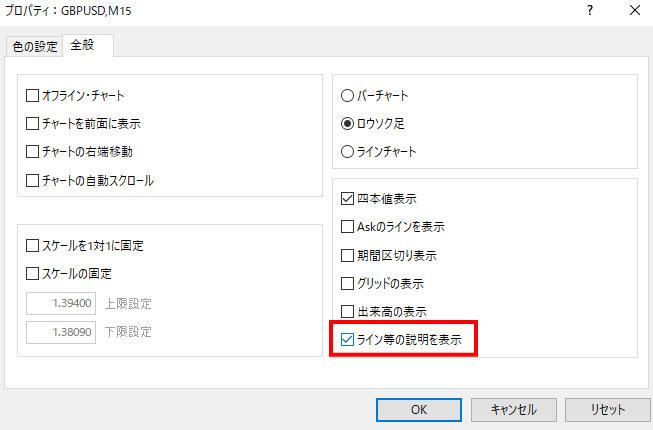Choose the ロウソク足 radio option
Viewport: 653px width, 430px height.
coord(348,124)
